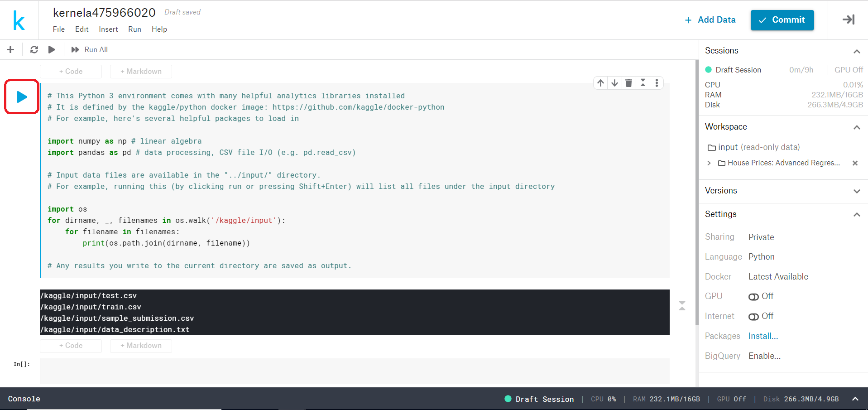Viewport: 868px width, 410px height.
Task: Open Install Packages dialog
Action: point(763,336)
